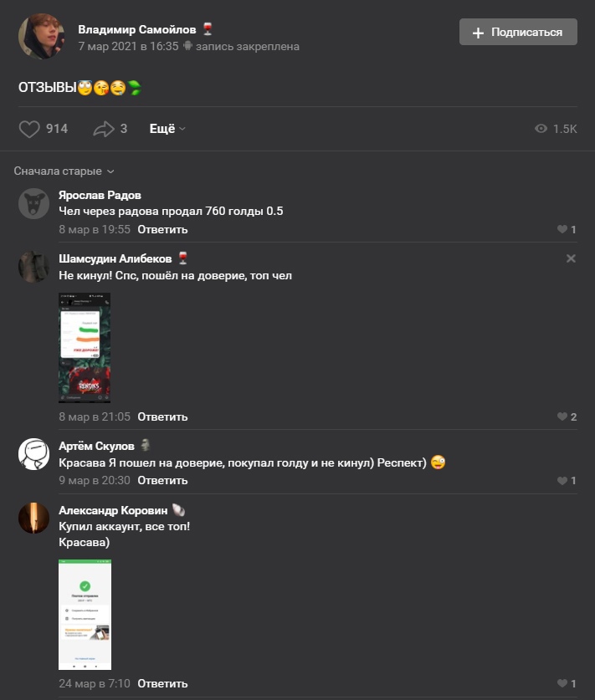This screenshot has width=595, height=700.
Task: Reply to Ярослав Радов via Ответить
Action: tap(162, 229)
